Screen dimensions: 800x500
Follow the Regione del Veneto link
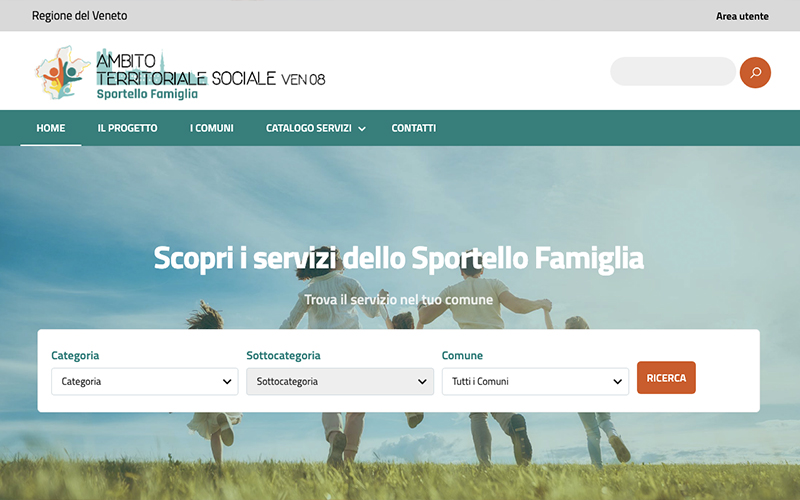pos(80,16)
